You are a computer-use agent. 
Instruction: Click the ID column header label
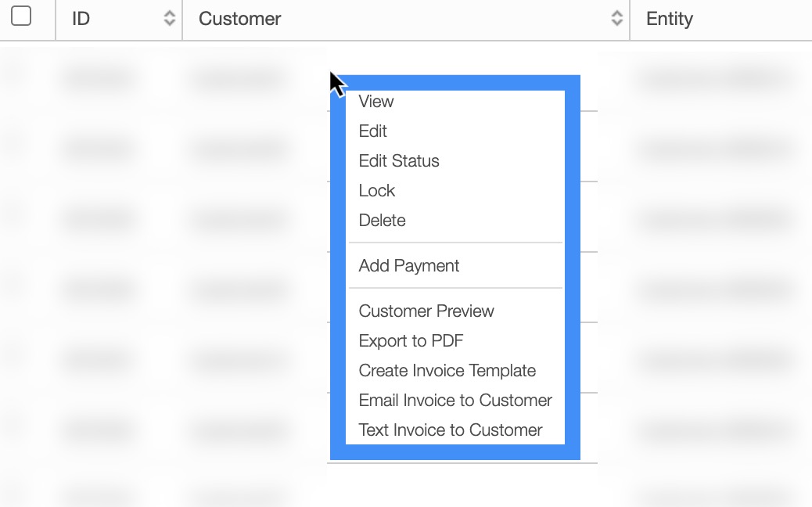point(81,19)
